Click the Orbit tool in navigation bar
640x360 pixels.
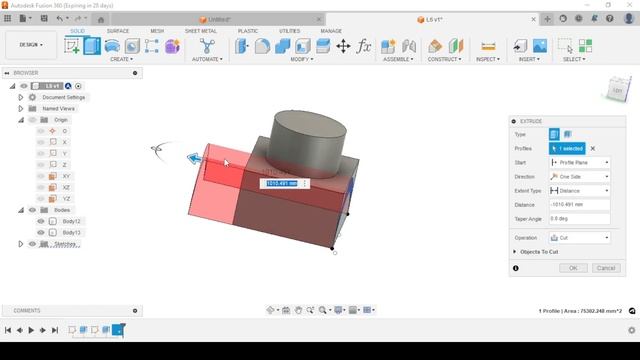270,310
